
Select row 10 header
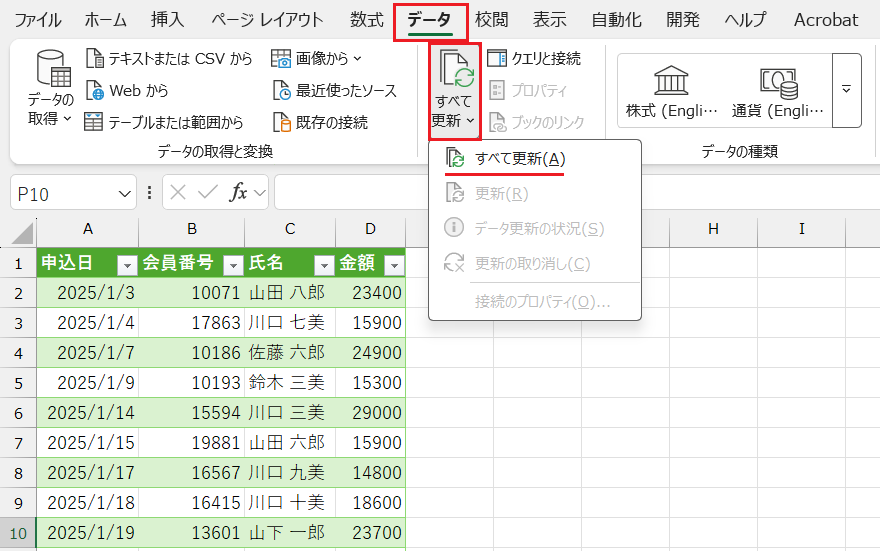pos(19,533)
